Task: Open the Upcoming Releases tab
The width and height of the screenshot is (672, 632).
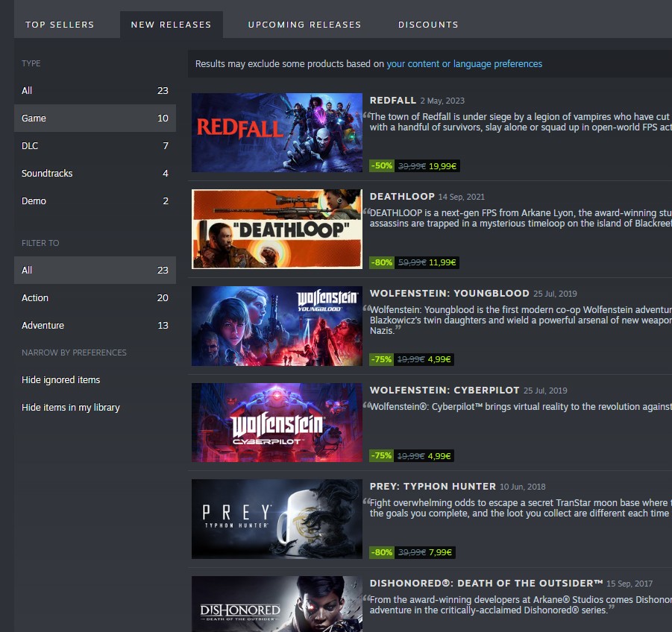Action: [305, 25]
